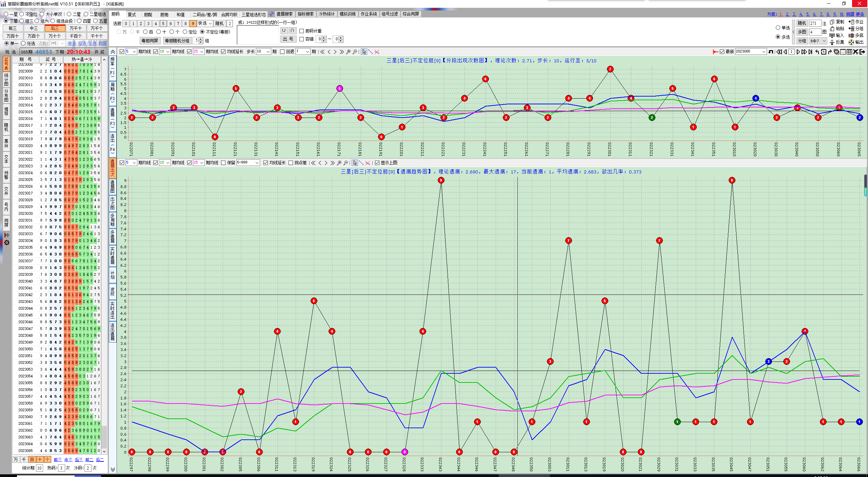Image resolution: width=868 pixels, height=477 pixels.
Task: Click the 271 bet count input field
Action: [815, 23]
